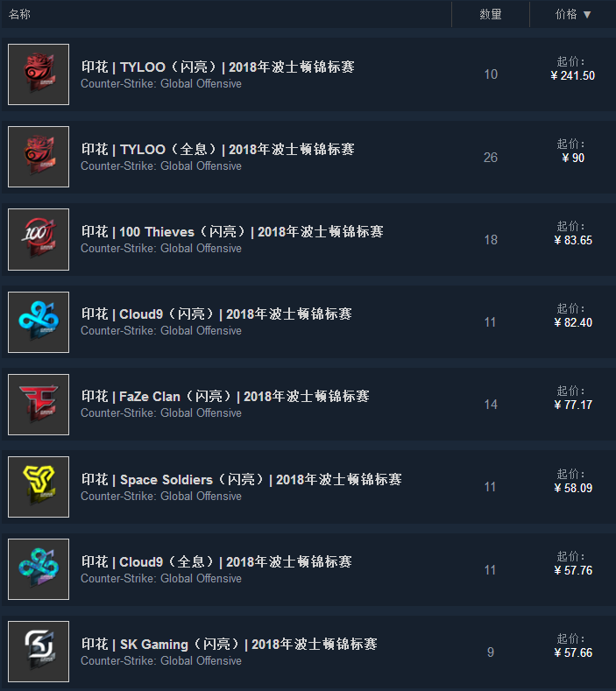Sort listings by the 价格 price arrow
616x691 pixels.
(x=587, y=15)
